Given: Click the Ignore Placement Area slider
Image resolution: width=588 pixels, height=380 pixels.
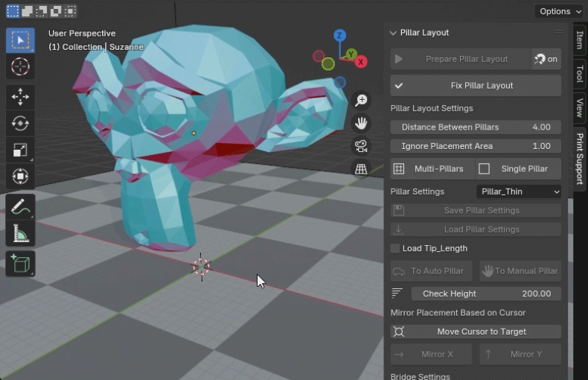Looking at the screenshot, I should point(476,146).
